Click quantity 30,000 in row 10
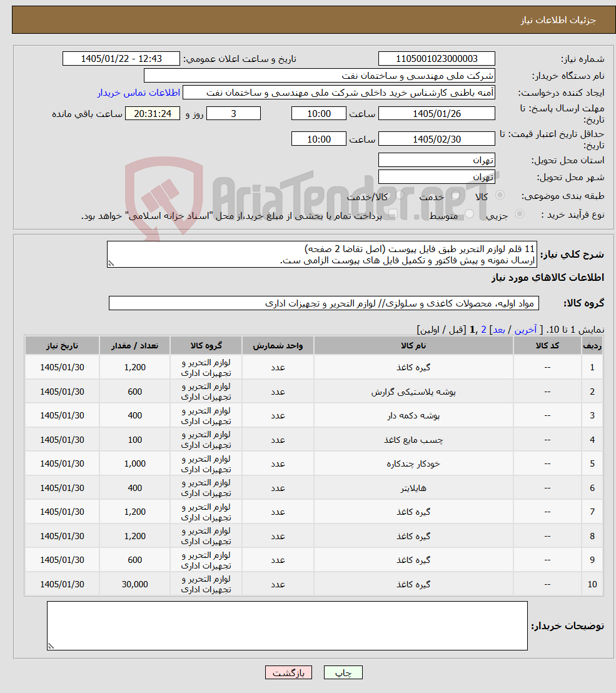The width and height of the screenshot is (616, 693). (135, 584)
